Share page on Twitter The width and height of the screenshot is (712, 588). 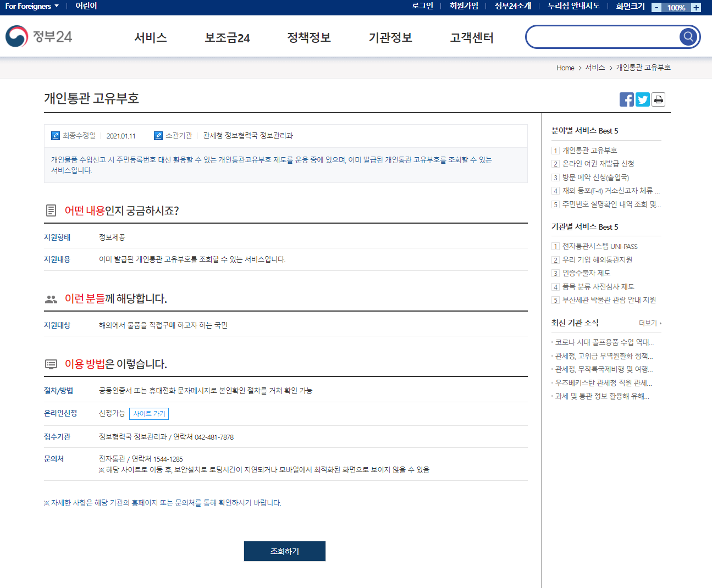coord(642,99)
